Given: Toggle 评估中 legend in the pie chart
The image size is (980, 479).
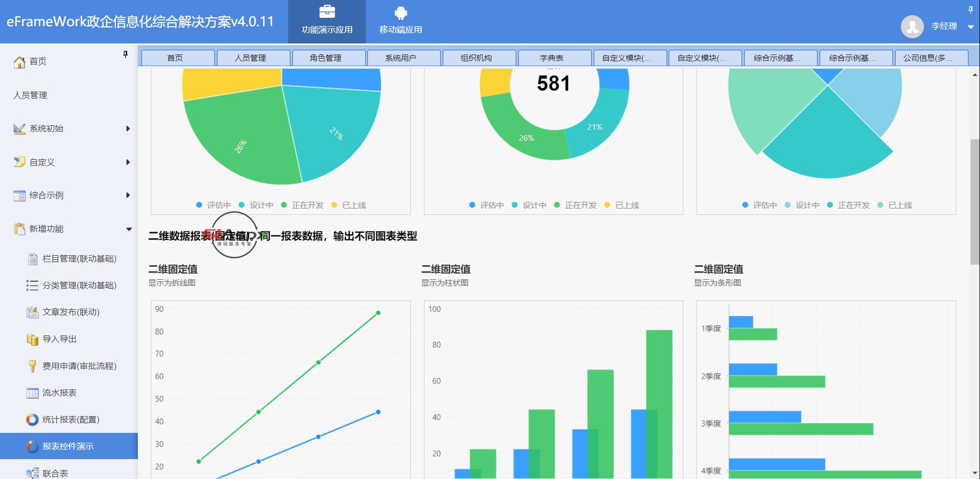Looking at the screenshot, I should pyautogui.click(x=213, y=205).
